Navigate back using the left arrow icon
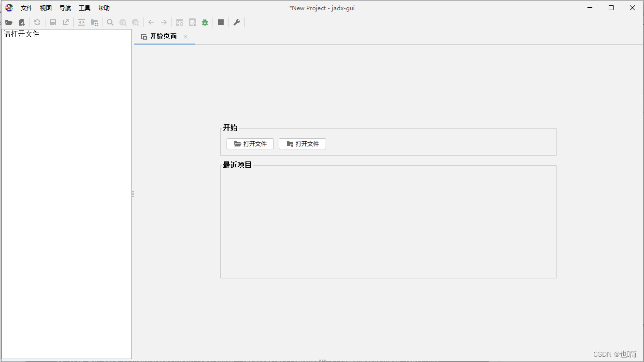 tap(151, 22)
